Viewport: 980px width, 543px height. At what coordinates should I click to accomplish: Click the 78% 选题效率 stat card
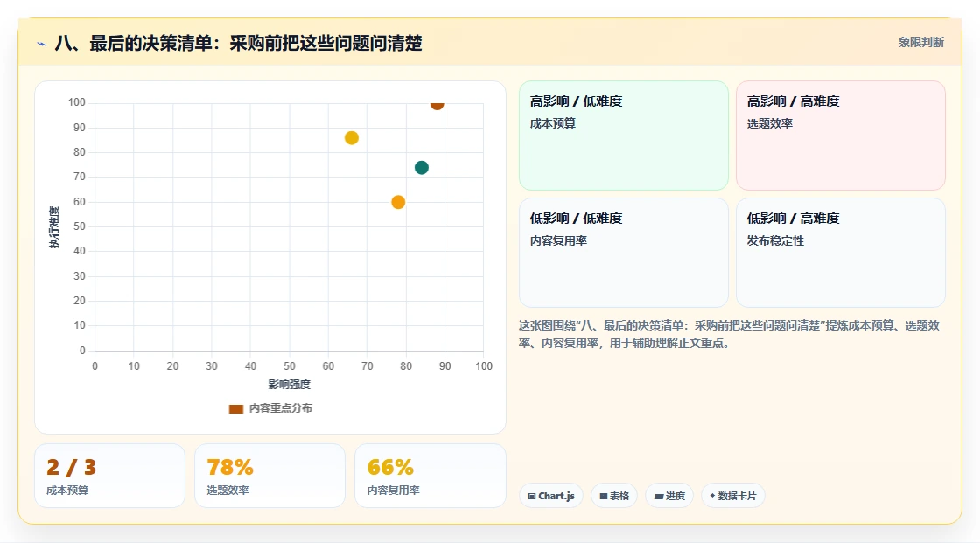[x=270, y=477]
